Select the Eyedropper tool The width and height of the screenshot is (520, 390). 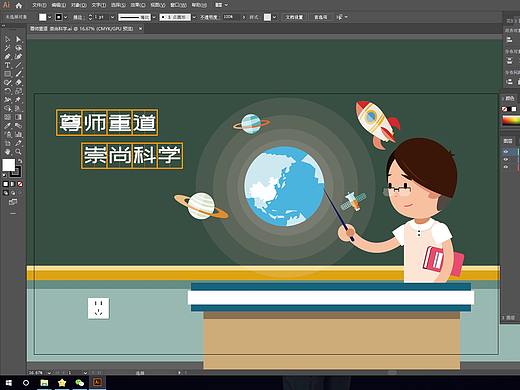[7, 126]
